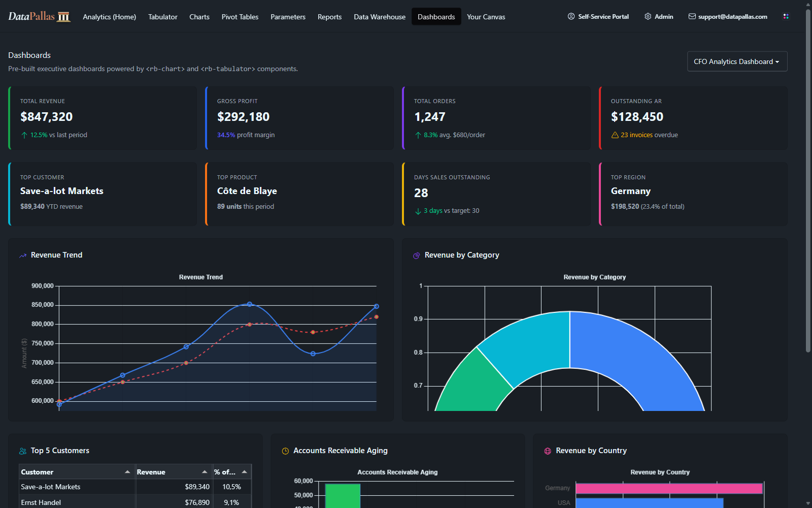Open the Data Warehouse menu item
This screenshot has width=812, height=508.
click(x=380, y=17)
